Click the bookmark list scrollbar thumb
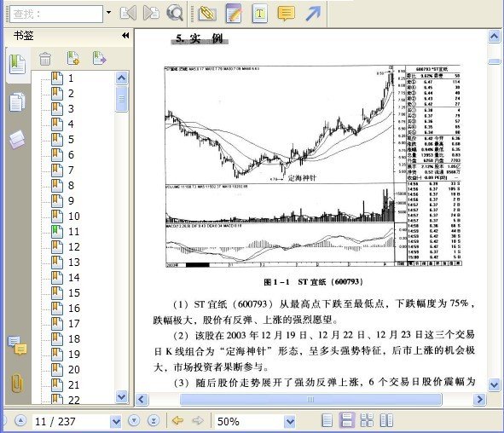 (121, 99)
